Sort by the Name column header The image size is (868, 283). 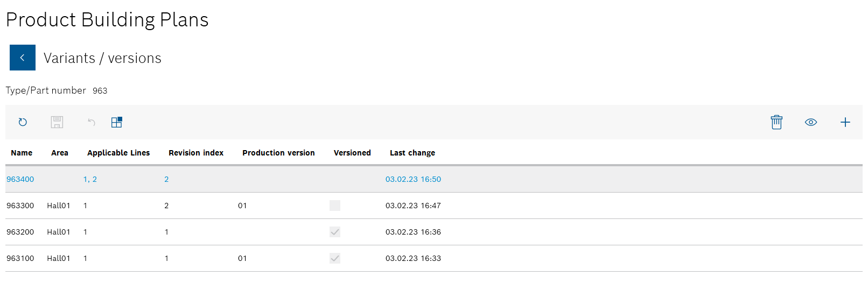22,153
